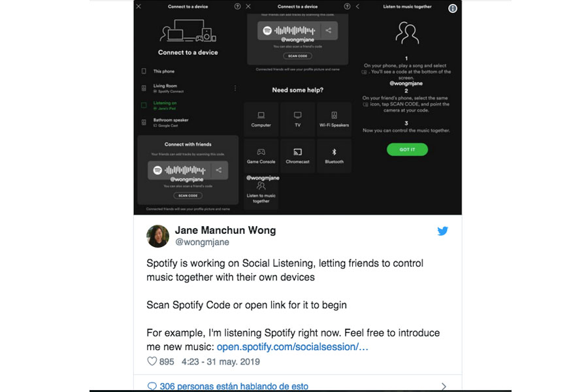The width and height of the screenshot is (588, 392).
Task: Expand the 306 personas conversation chevron
Action: tap(444, 386)
